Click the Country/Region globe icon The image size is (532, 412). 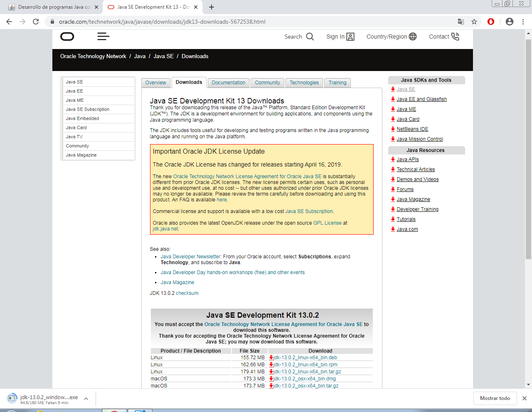(x=413, y=37)
